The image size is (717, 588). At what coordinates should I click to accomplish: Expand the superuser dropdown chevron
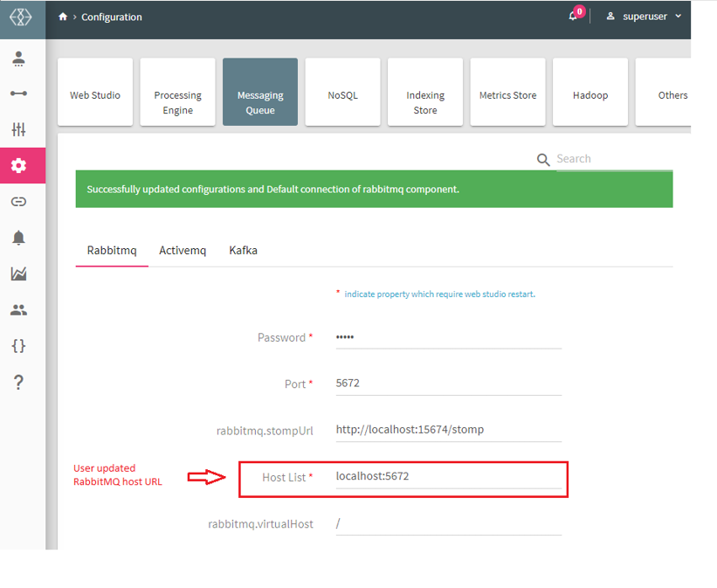pyautogui.click(x=678, y=16)
